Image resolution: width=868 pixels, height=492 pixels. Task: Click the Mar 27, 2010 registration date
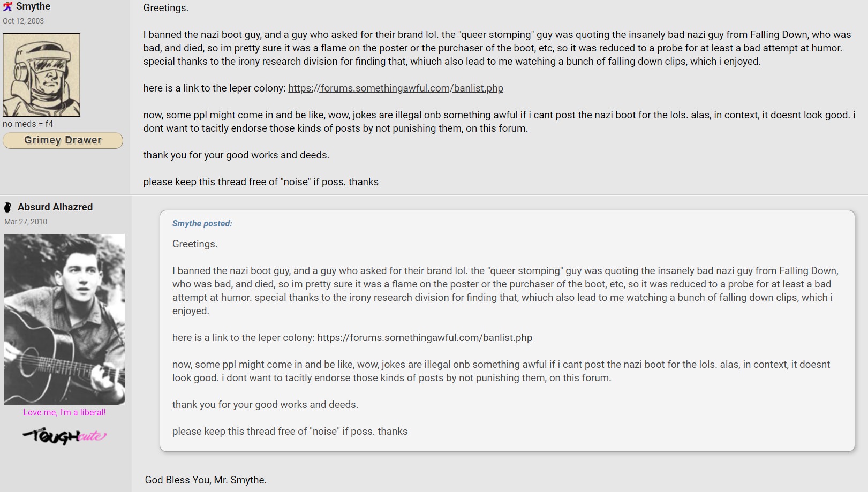(26, 222)
